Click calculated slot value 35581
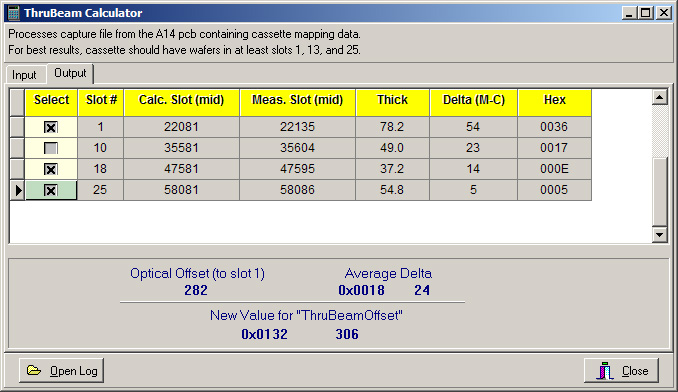This screenshot has height=392, width=678. point(182,148)
